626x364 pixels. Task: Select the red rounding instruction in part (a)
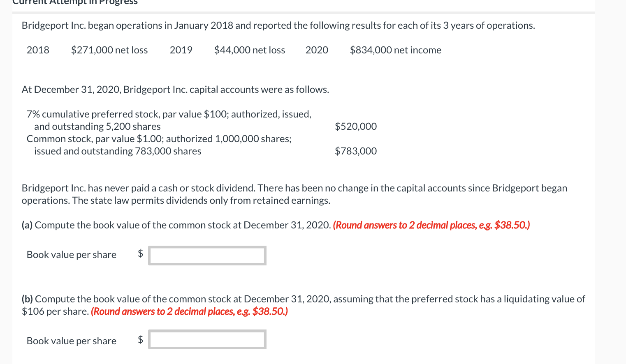point(431,225)
